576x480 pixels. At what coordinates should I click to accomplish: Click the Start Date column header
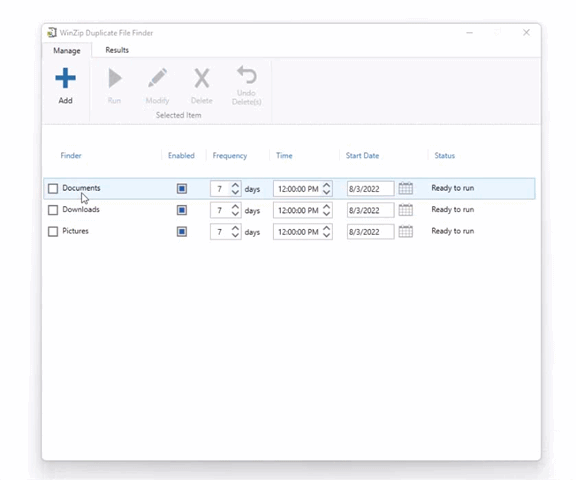point(362,155)
